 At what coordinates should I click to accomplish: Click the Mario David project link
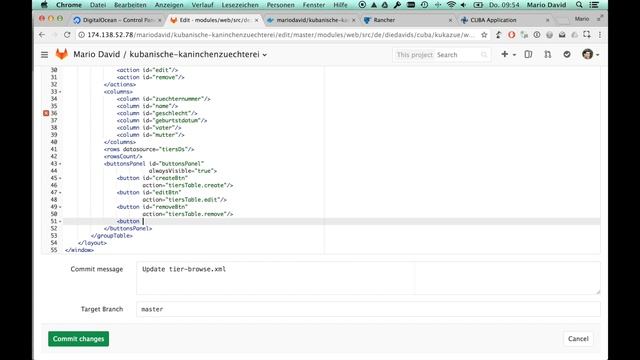(x=97, y=54)
